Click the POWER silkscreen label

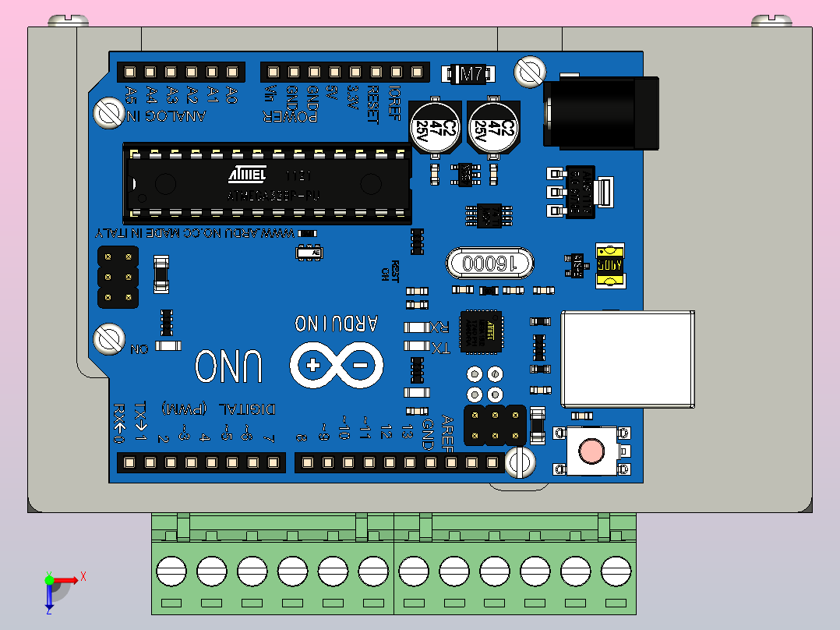(291, 116)
